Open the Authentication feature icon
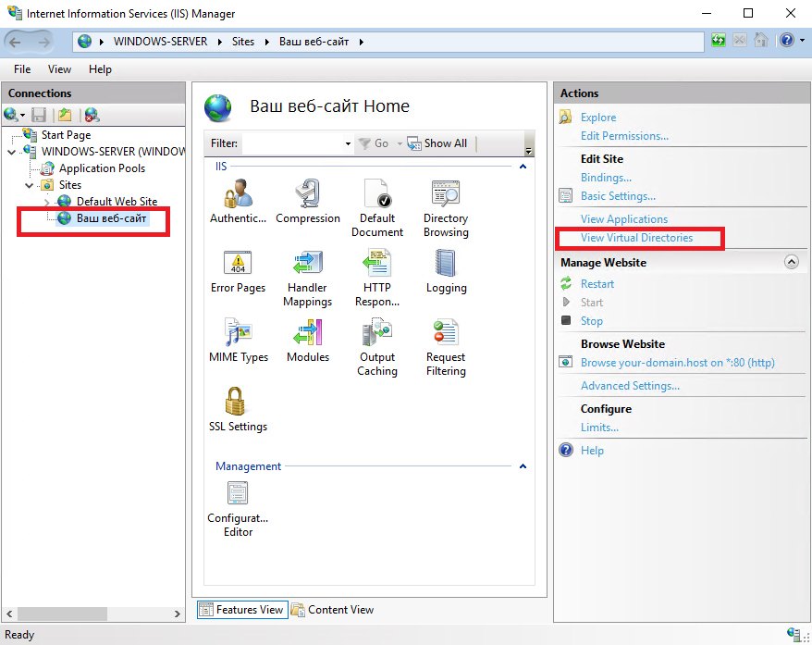This screenshot has width=812, height=645. [238, 201]
